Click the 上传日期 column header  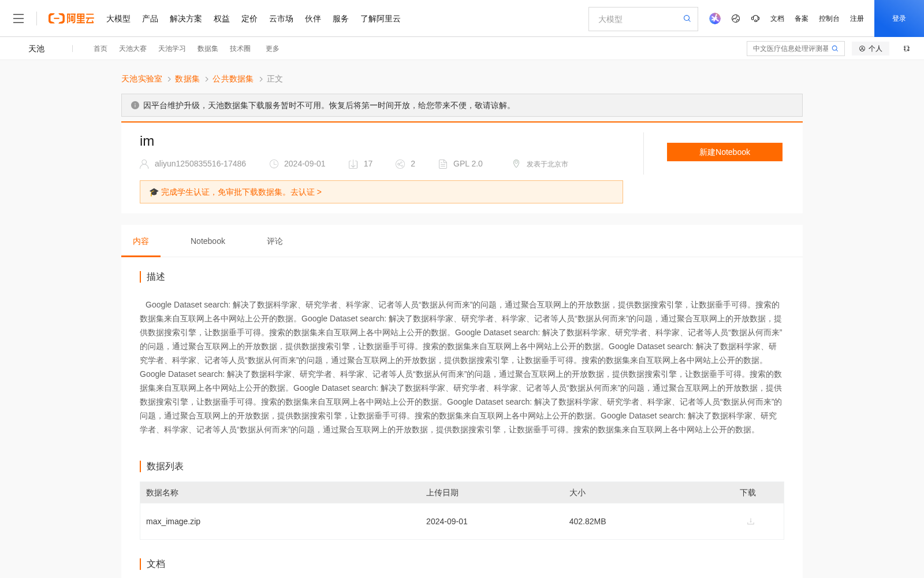442,492
